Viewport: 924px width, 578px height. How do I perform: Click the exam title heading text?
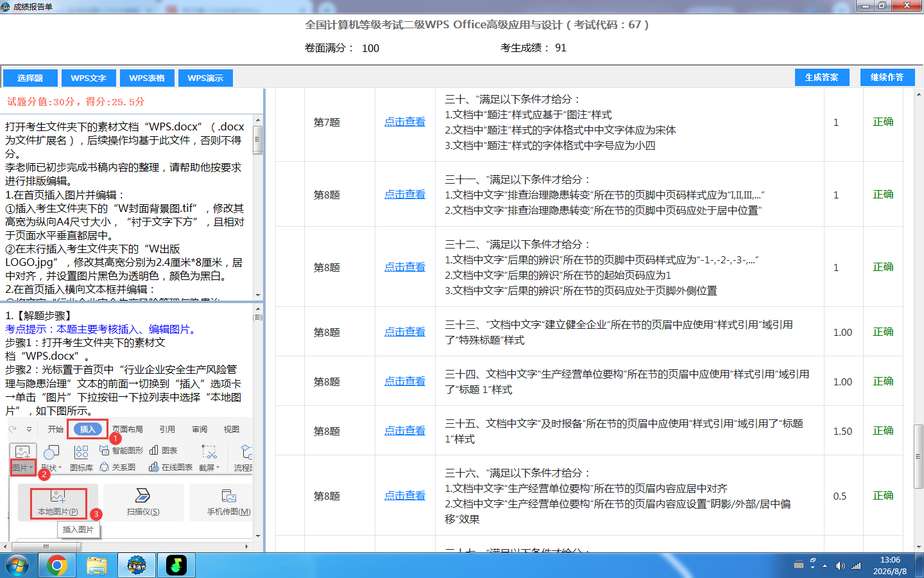point(477,24)
